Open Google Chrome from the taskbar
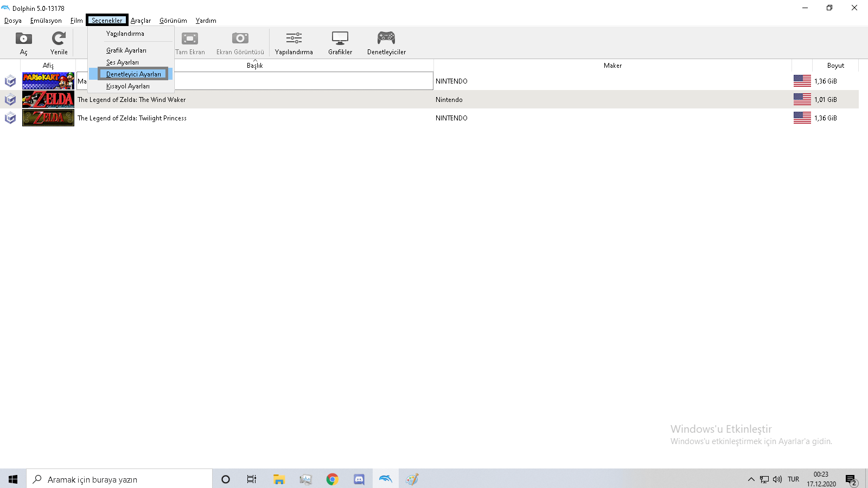This screenshot has width=868, height=488. point(332,479)
